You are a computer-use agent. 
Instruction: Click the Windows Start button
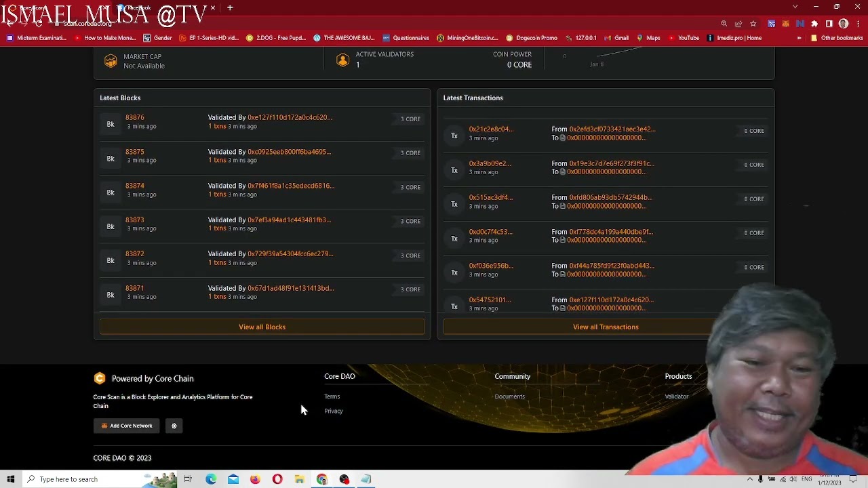(11, 479)
